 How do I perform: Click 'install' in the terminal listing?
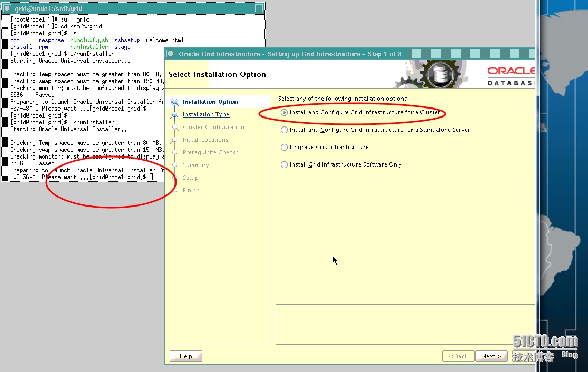point(21,47)
